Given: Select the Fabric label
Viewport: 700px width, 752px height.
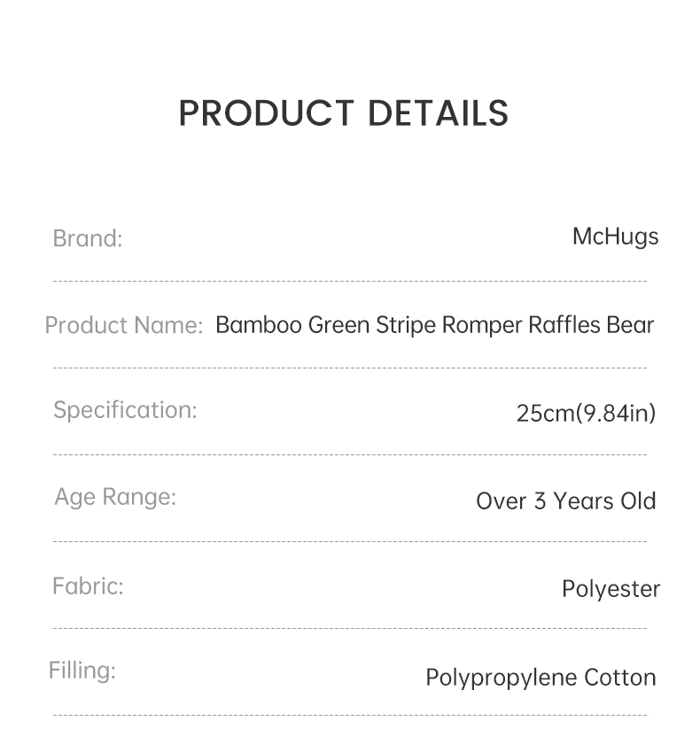Looking at the screenshot, I should click(88, 586).
